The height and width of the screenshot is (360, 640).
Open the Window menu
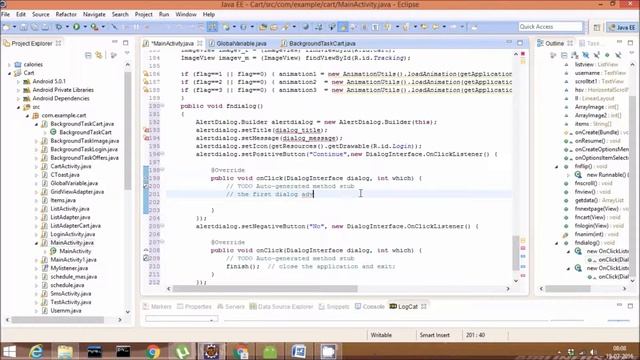[186, 14]
